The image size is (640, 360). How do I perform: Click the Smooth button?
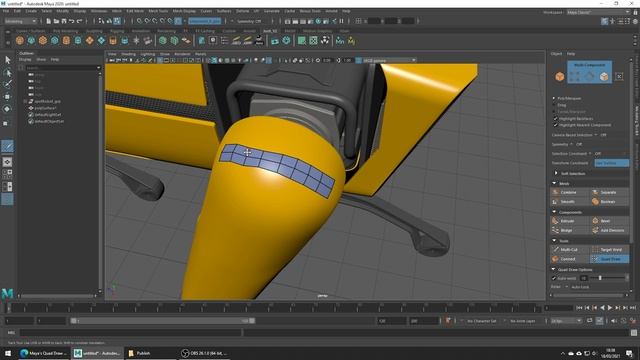coord(570,202)
